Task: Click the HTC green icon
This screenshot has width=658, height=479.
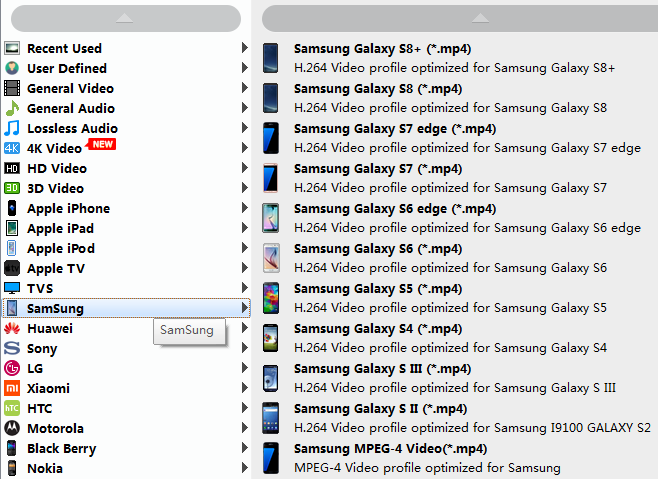Action: tap(12, 408)
